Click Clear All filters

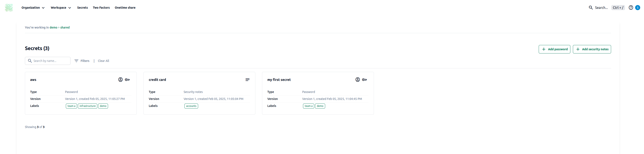coord(103,61)
